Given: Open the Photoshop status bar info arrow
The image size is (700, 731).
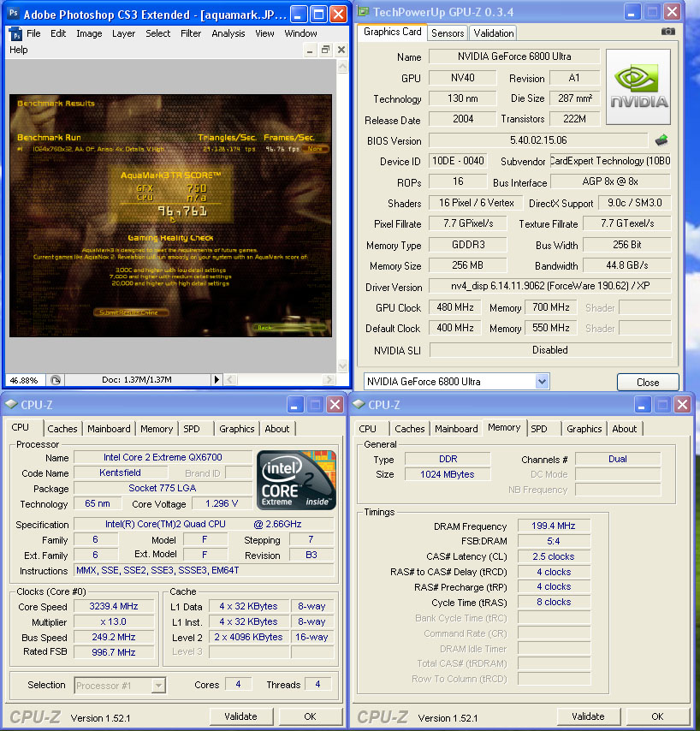Looking at the screenshot, I should coord(217,380).
